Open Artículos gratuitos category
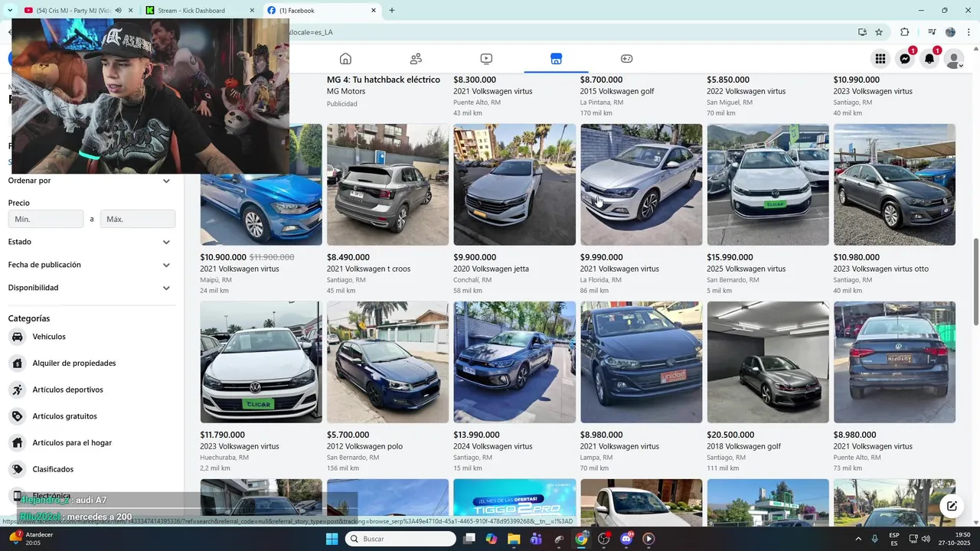The height and width of the screenshot is (551, 980). [64, 416]
